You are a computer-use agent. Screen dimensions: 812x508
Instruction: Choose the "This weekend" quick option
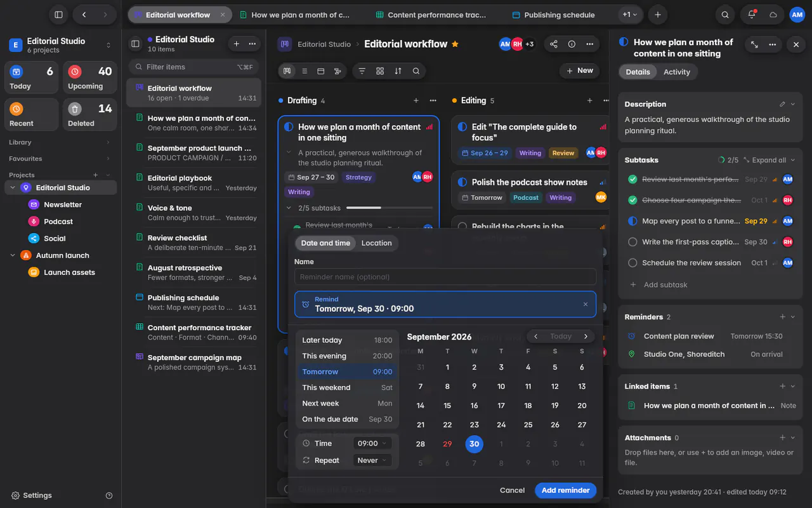tap(348, 387)
